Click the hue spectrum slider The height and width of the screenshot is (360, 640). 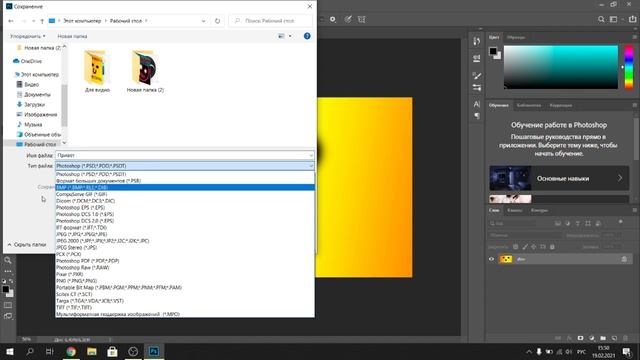point(629,67)
